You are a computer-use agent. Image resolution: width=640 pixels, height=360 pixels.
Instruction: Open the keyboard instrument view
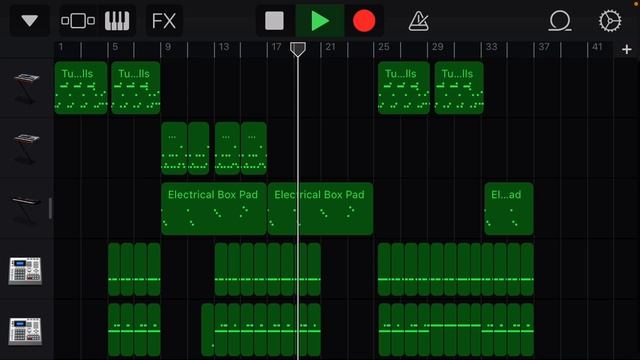[x=117, y=20]
